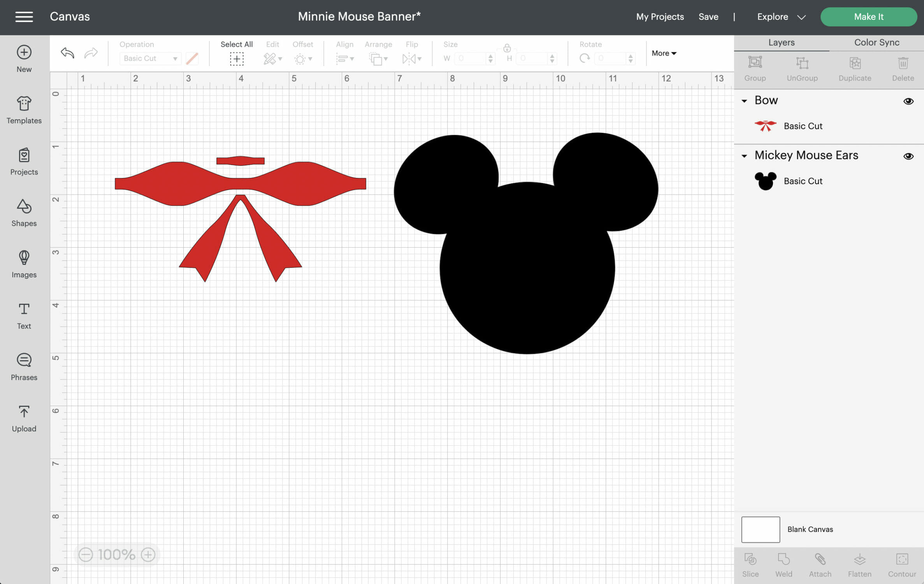Open the hamburger main menu
This screenshot has height=584, width=924.
(x=24, y=17)
